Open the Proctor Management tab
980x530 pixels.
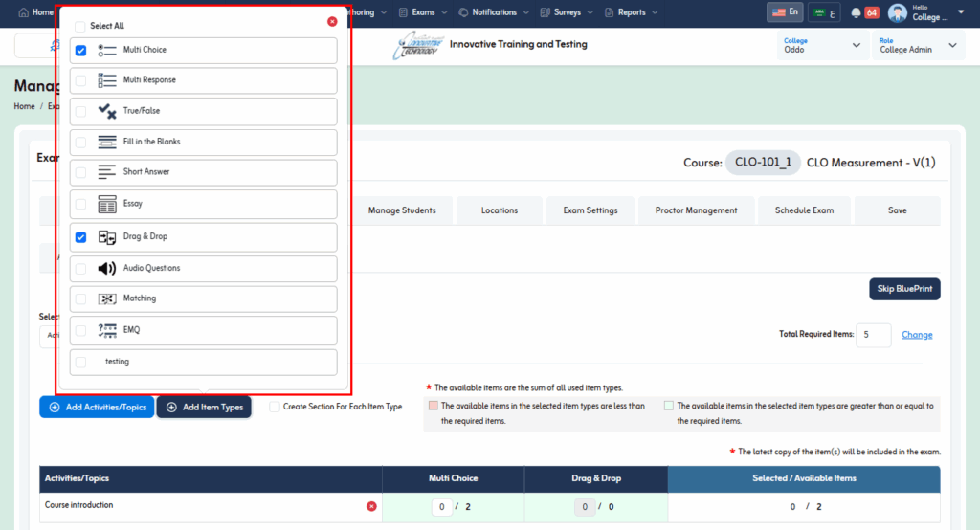pos(696,210)
